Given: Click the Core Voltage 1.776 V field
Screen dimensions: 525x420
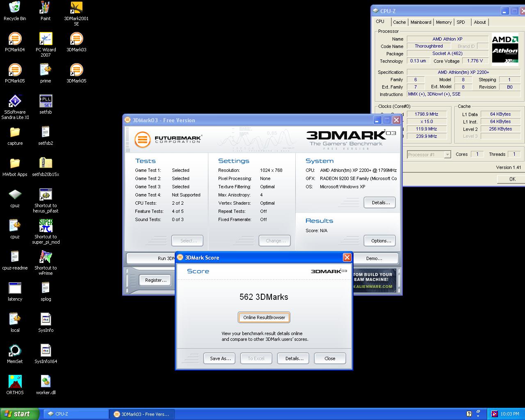Looking at the screenshot, I should click(475, 61).
